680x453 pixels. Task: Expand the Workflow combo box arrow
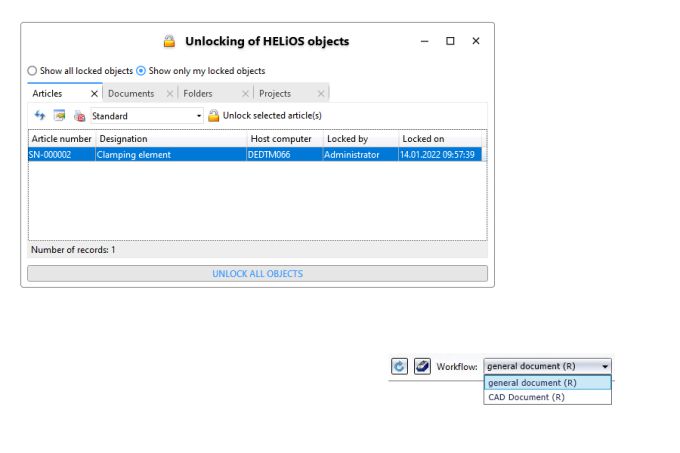coord(605,366)
